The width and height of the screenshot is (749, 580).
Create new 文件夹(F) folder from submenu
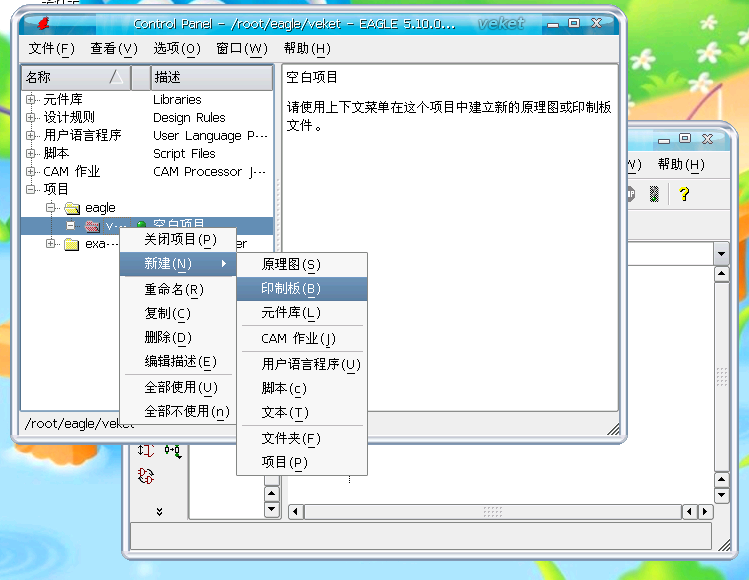pos(302,438)
